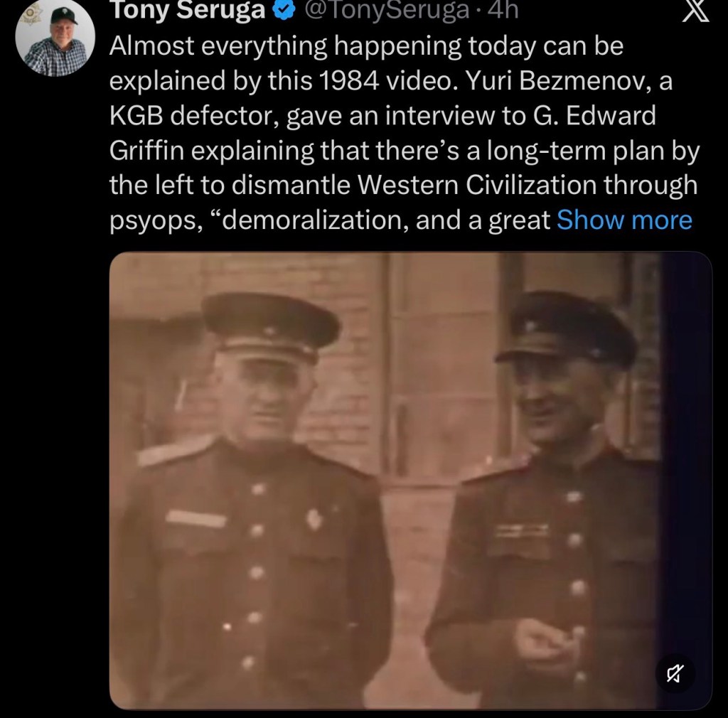Image resolution: width=728 pixels, height=718 pixels.
Task: Open Tony Seruga's profile picture
Action: tap(55, 37)
